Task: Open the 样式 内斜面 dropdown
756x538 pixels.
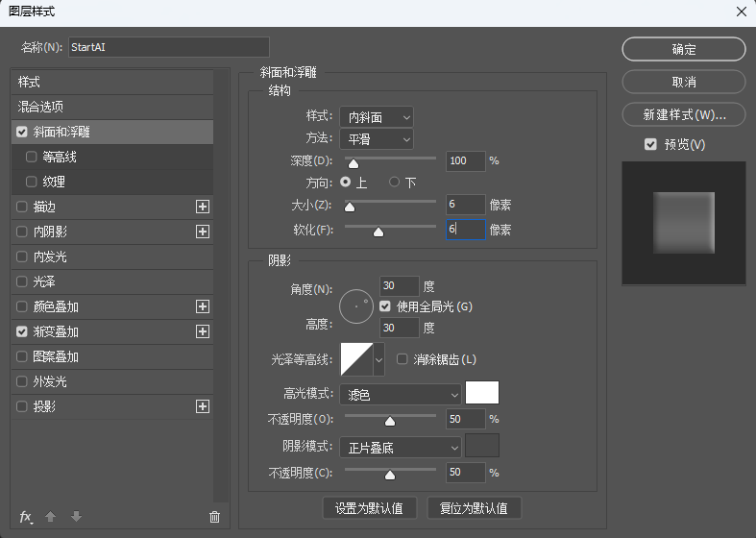Action: click(377, 117)
